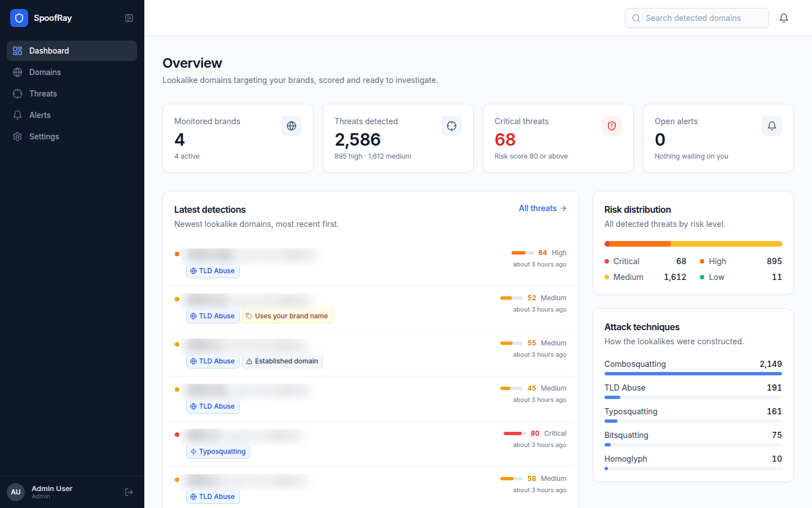Click the Open alerts value 0
Viewport: 812px width, 508px height.
(660, 139)
